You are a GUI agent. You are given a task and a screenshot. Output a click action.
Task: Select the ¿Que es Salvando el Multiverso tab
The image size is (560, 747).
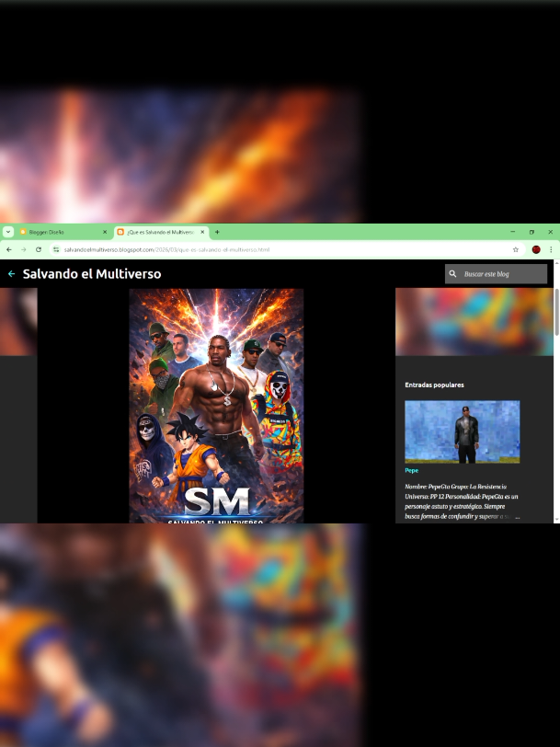click(x=161, y=232)
